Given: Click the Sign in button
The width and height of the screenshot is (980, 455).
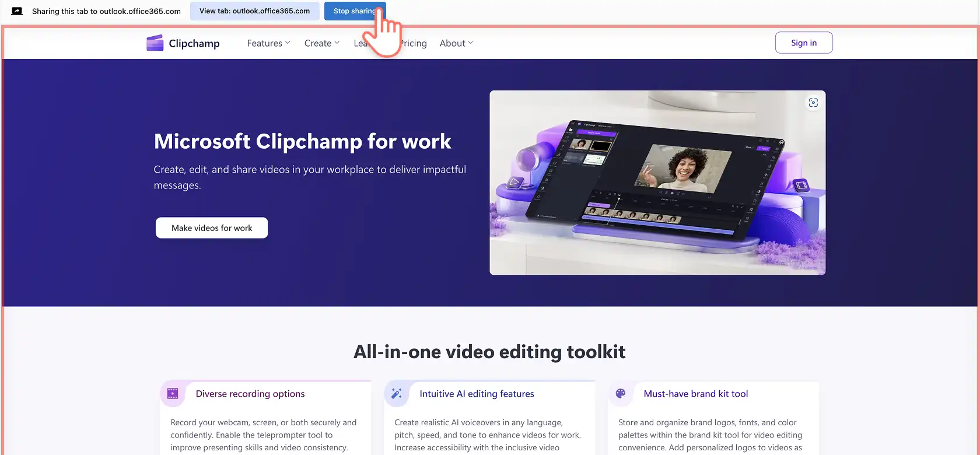Looking at the screenshot, I should tap(804, 43).
